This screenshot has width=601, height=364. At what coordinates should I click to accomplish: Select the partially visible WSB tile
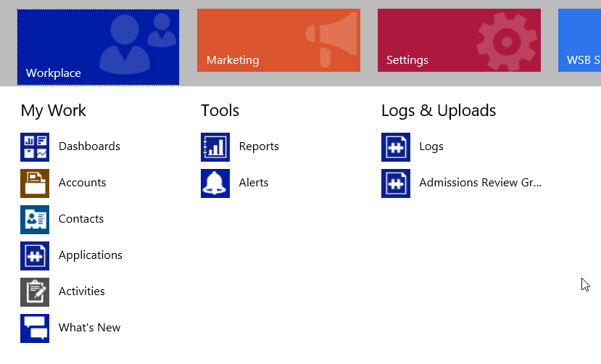click(x=579, y=41)
